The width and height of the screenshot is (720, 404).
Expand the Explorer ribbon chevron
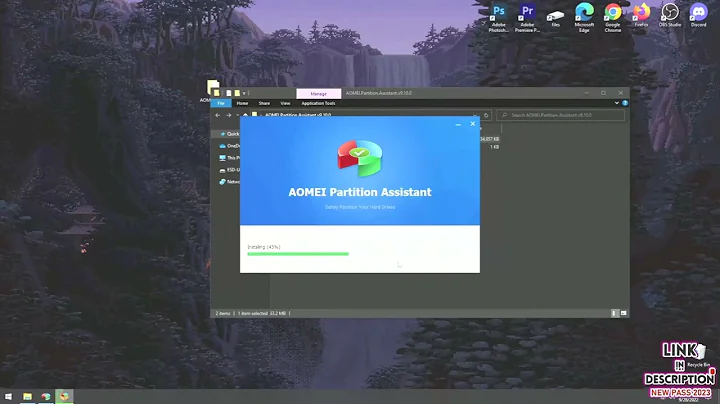pos(616,103)
